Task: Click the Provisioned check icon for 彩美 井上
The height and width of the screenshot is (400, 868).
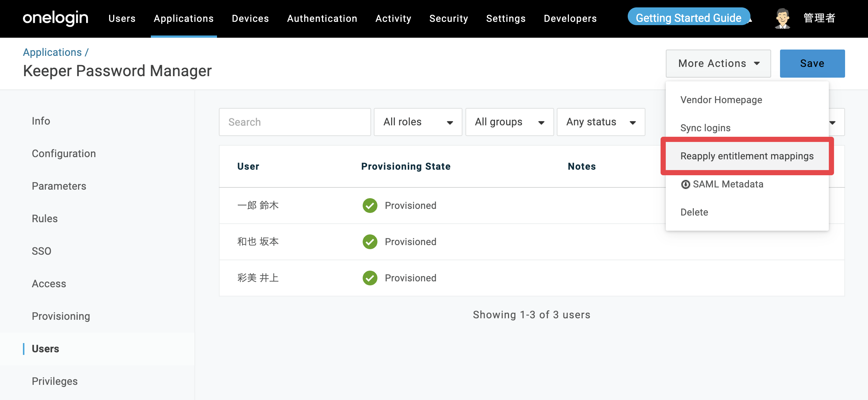Action: (x=370, y=278)
